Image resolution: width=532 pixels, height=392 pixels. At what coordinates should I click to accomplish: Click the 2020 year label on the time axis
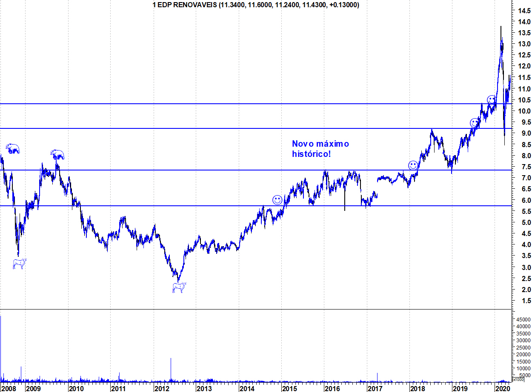tap(503, 388)
